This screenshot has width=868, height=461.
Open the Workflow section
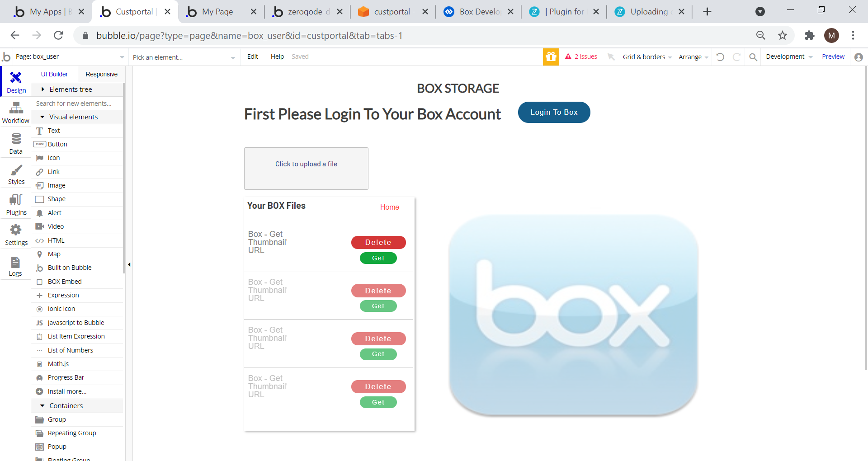pos(16,113)
